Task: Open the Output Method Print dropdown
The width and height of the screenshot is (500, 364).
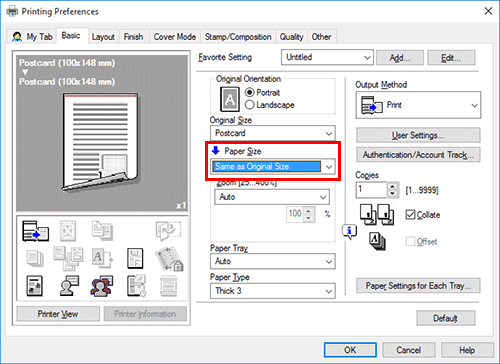Action: pyautogui.click(x=418, y=105)
